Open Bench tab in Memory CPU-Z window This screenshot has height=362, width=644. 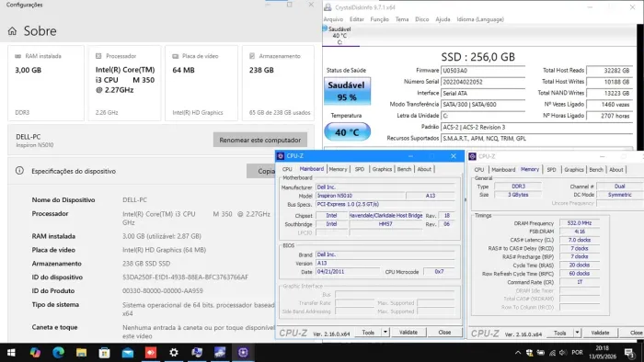(x=596, y=169)
